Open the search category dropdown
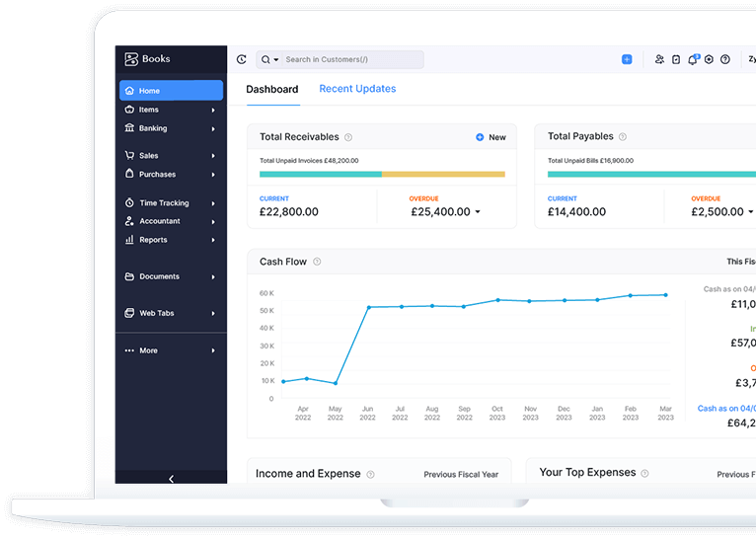The image size is (756, 539). tap(269, 60)
